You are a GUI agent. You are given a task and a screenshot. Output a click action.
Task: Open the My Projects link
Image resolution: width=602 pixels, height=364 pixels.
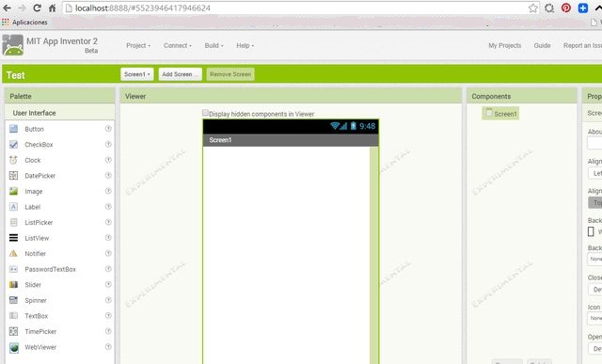tap(505, 45)
